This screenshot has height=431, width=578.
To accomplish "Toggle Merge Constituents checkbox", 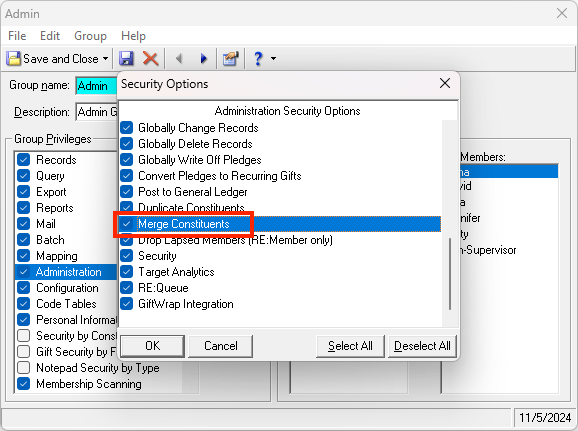I will pos(126,224).
